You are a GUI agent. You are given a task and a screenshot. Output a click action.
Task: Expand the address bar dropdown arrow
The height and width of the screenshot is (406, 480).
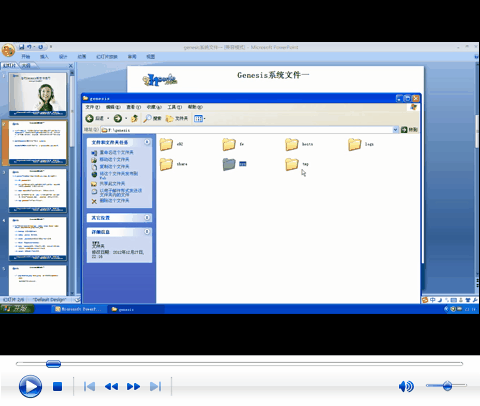pos(395,130)
